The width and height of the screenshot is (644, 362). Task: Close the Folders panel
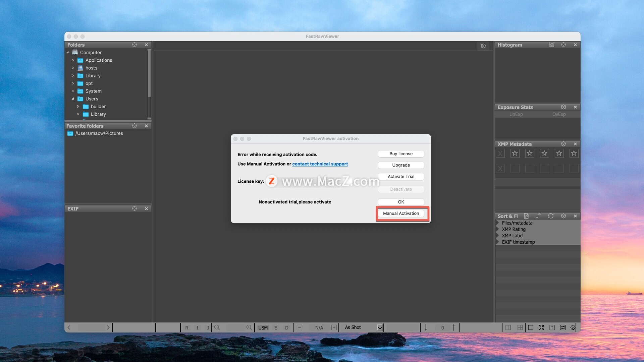[146, 45]
